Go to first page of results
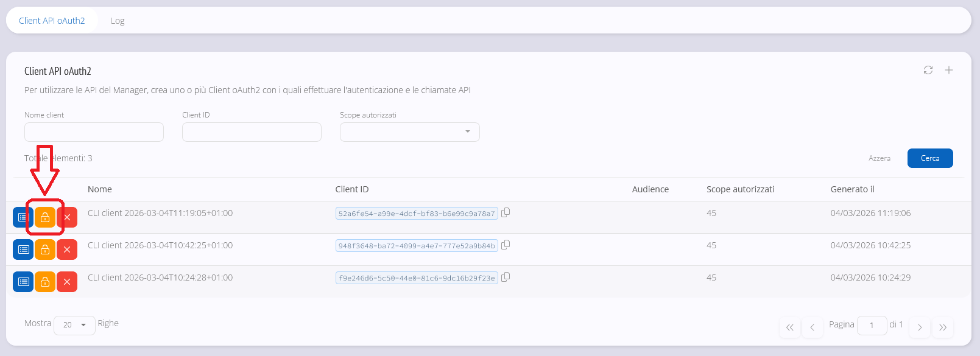This screenshot has width=980, height=356. click(789, 327)
